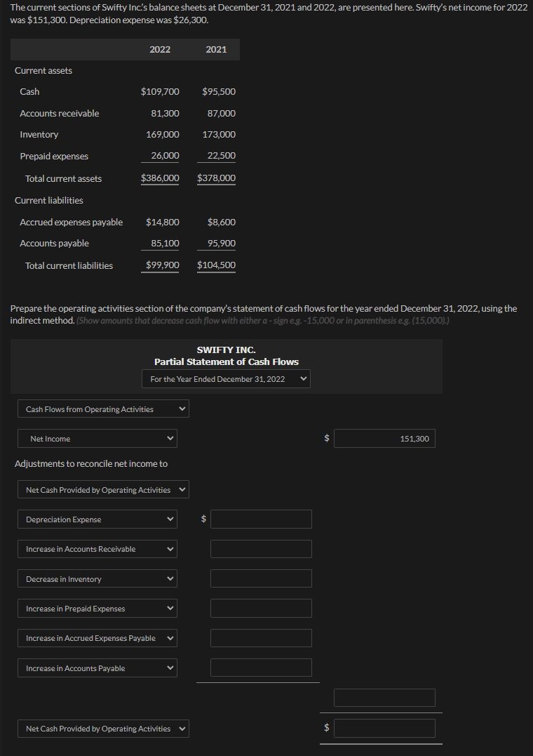Click the Accrued expenses payable row label

[72, 223]
